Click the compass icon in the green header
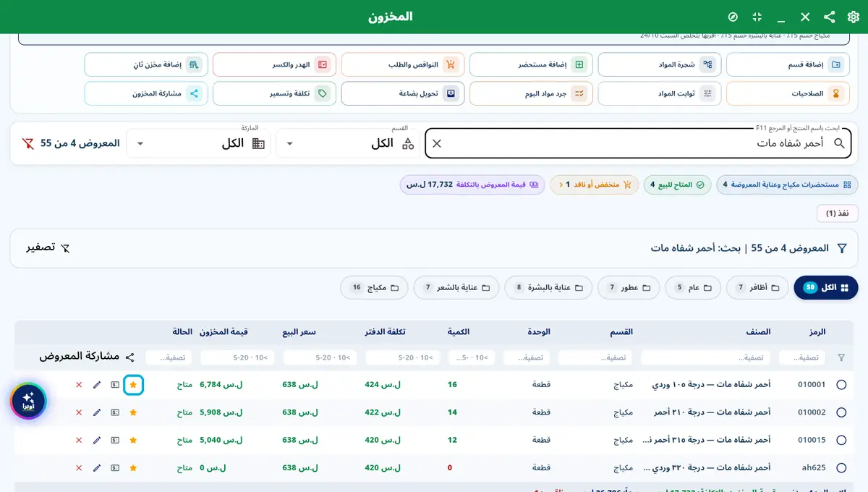 (733, 17)
